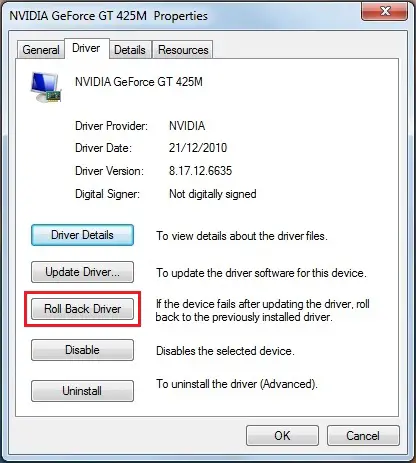Screen dimensions: 416x463
Task: Click the Not digitally signed text
Action: (213, 194)
